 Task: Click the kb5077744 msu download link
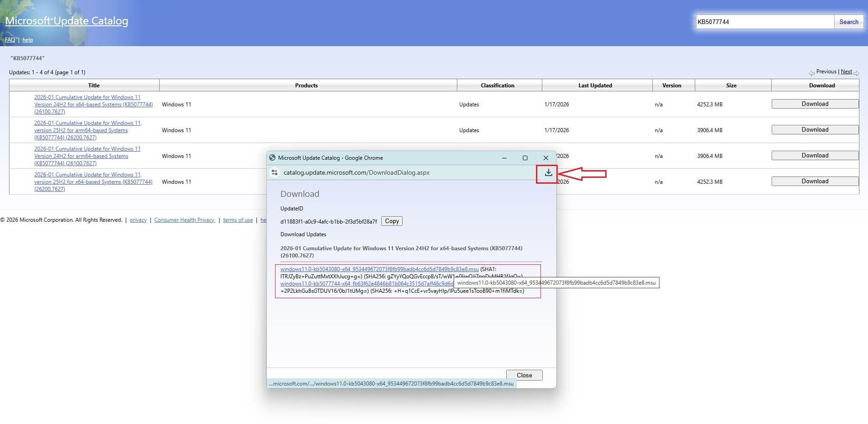pyautogui.click(x=366, y=284)
